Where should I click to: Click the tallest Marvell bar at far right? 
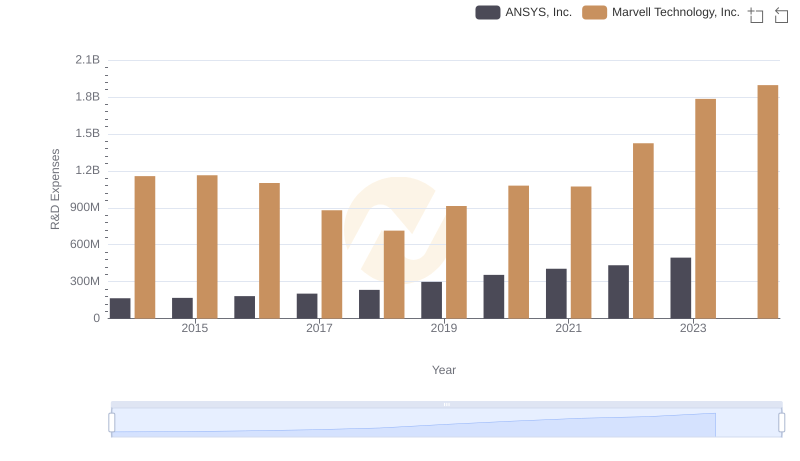[768, 201]
